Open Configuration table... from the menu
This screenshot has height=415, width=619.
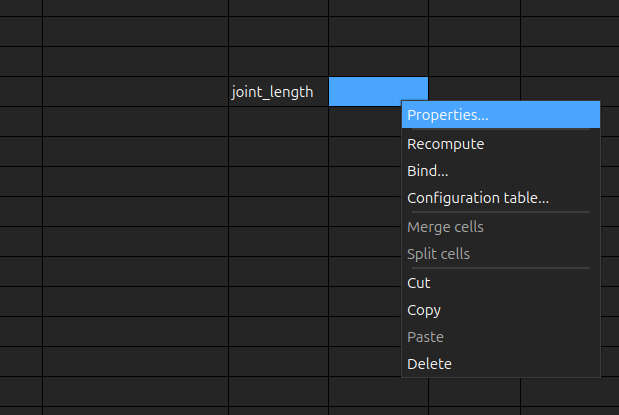click(478, 198)
